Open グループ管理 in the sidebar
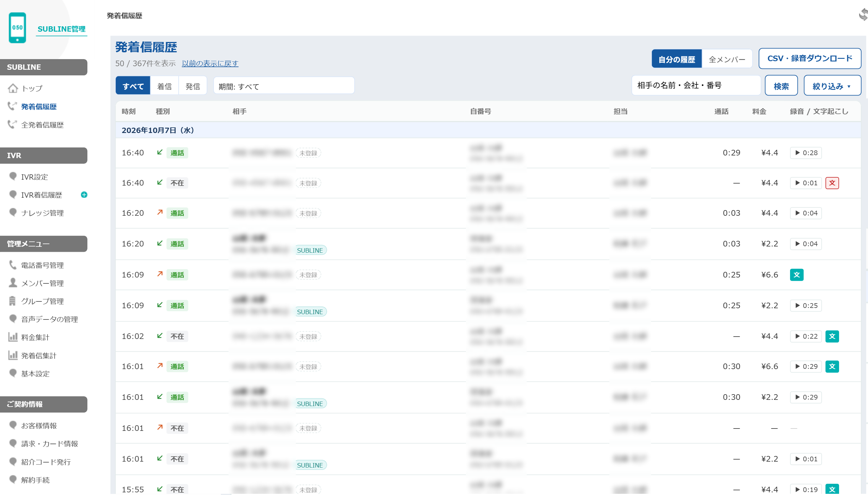The height and width of the screenshot is (495, 868). click(x=42, y=301)
